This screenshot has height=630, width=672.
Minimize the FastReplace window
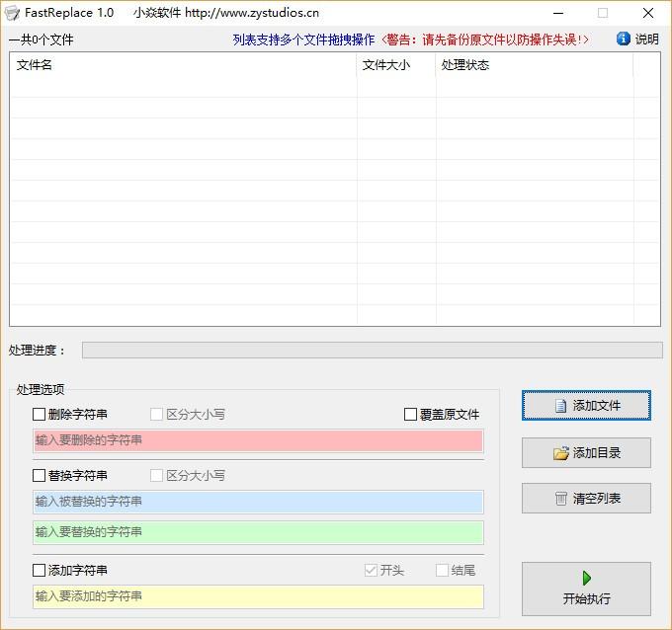click(x=558, y=13)
